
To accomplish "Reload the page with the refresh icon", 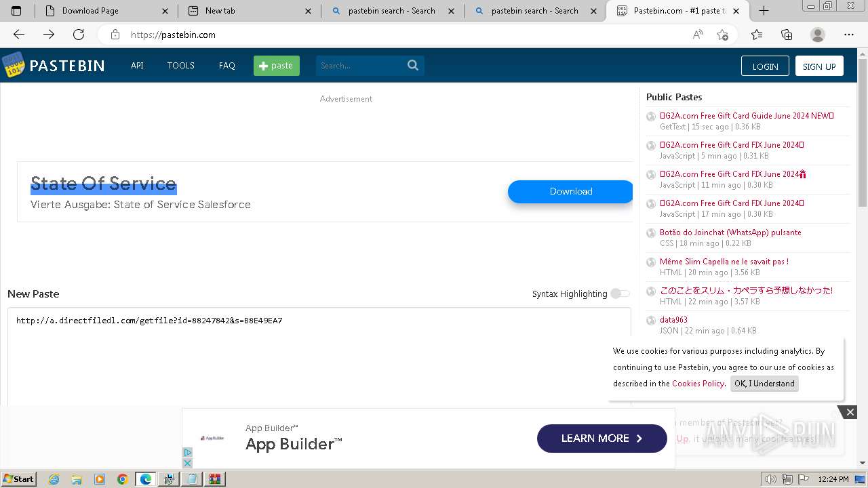I will coord(79,35).
